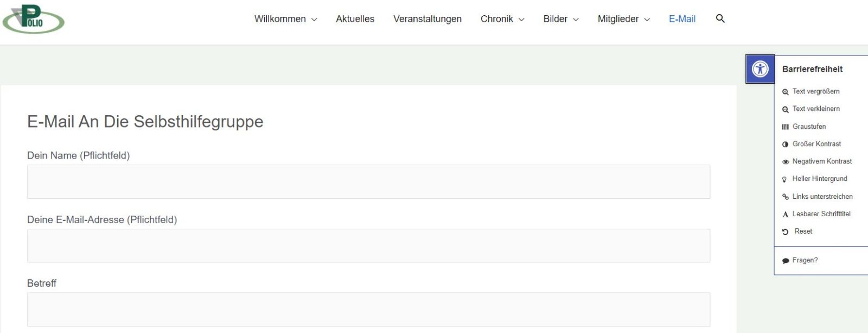Open the Aktuelles menu item
Viewport: 868px width, 333px height.
[355, 19]
